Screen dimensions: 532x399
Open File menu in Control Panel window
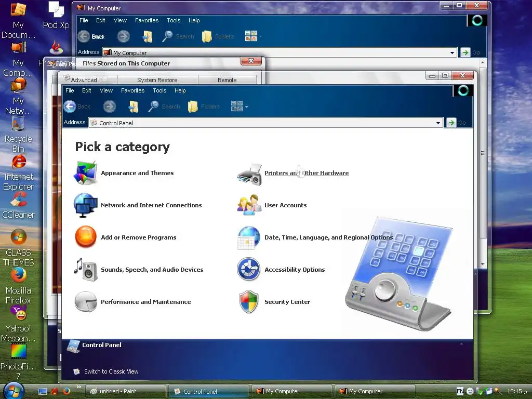coord(70,90)
